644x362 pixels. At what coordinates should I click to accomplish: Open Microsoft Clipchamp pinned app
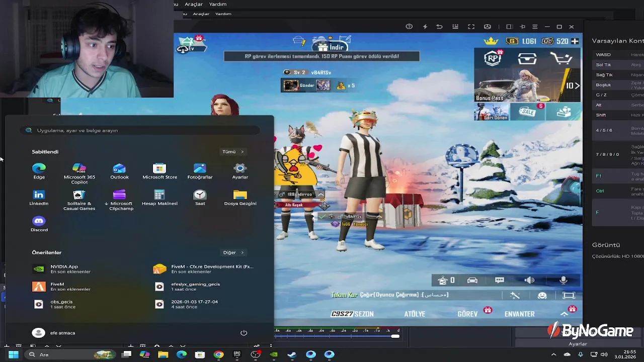pyautogui.click(x=119, y=200)
